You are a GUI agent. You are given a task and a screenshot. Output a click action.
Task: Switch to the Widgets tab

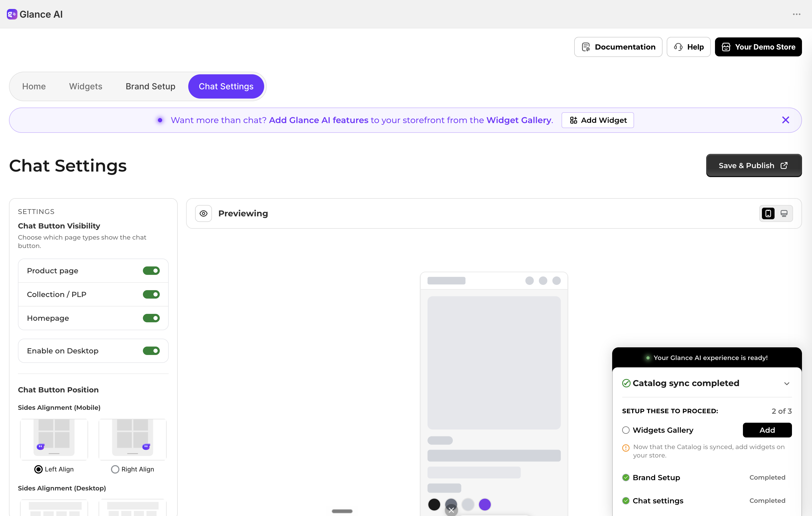click(x=86, y=86)
